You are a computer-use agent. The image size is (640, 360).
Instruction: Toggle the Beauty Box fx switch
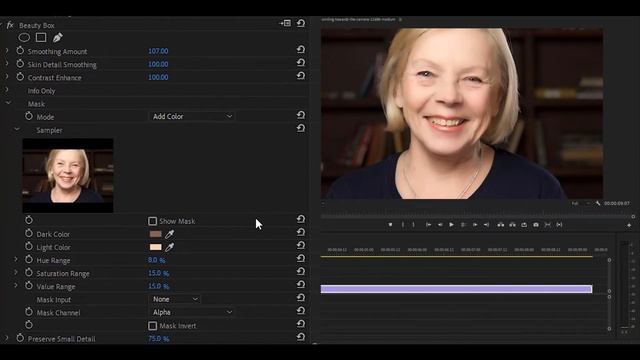click(x=10, y=25)
